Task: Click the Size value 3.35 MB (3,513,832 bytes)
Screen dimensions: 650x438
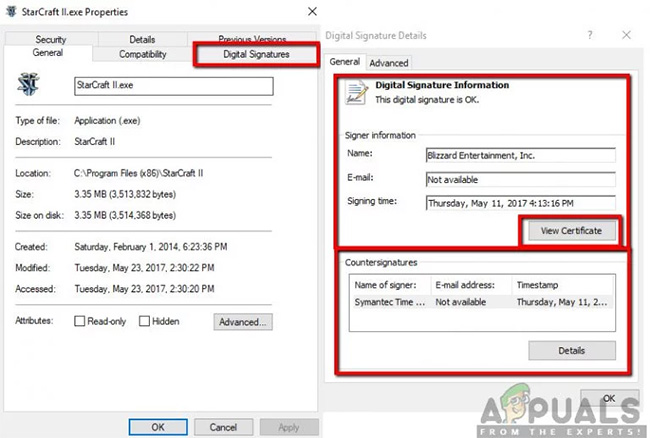Action: [x=125, y=194]
